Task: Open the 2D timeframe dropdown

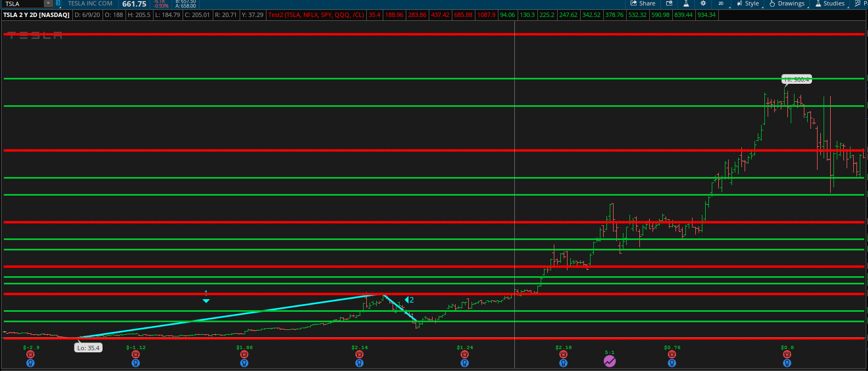Action: click(x=721, y=3)
